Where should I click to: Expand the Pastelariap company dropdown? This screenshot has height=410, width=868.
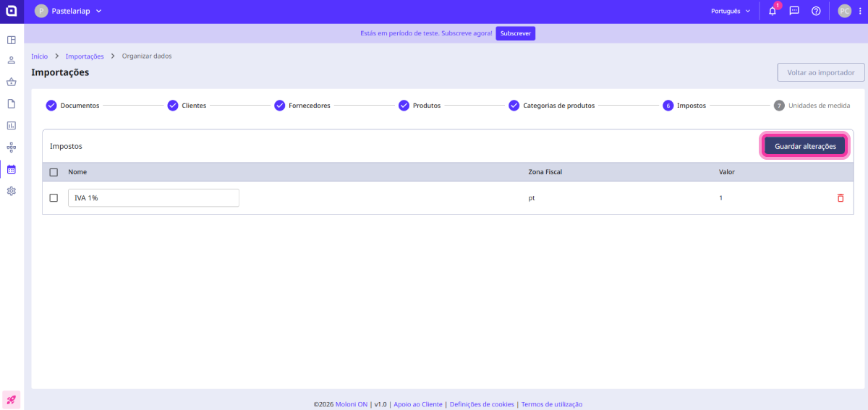coord(69,12)
